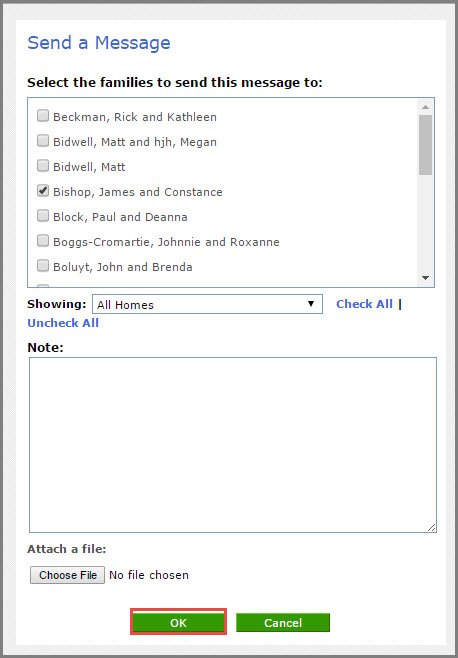This screenshot has width=458, height=658.
Task: Select the Bidwell, Matt family checkbox
Action: tap(43, 166)
